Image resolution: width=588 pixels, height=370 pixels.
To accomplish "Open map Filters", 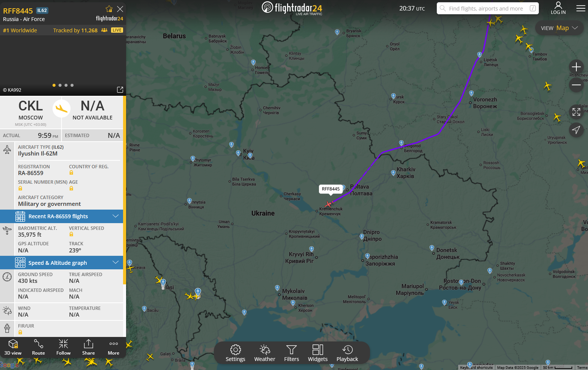I will pos(292,353).
